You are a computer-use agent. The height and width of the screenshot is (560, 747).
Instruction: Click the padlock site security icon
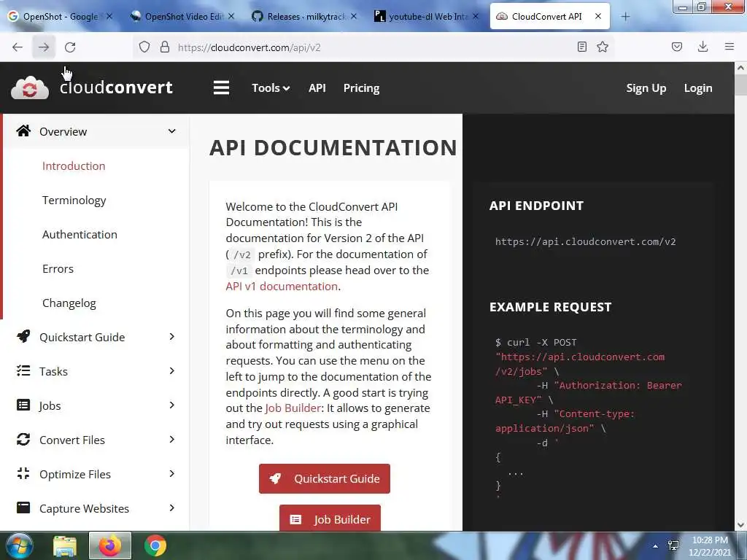coord(165,47)
